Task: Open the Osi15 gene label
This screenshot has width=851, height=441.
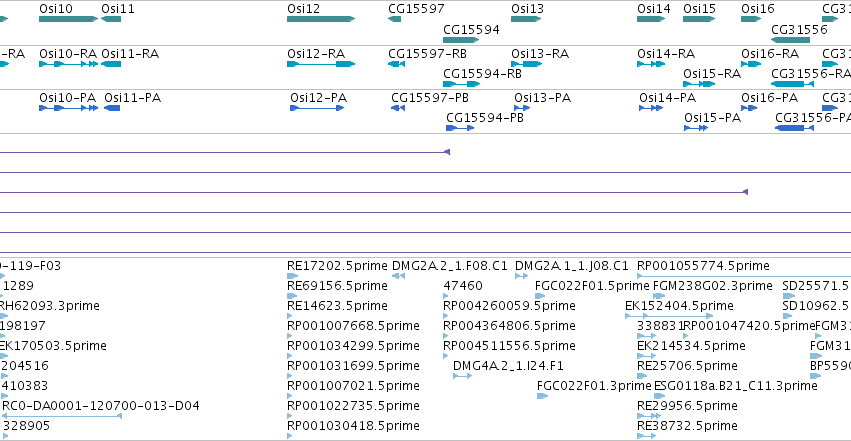Action: [700, 9]
